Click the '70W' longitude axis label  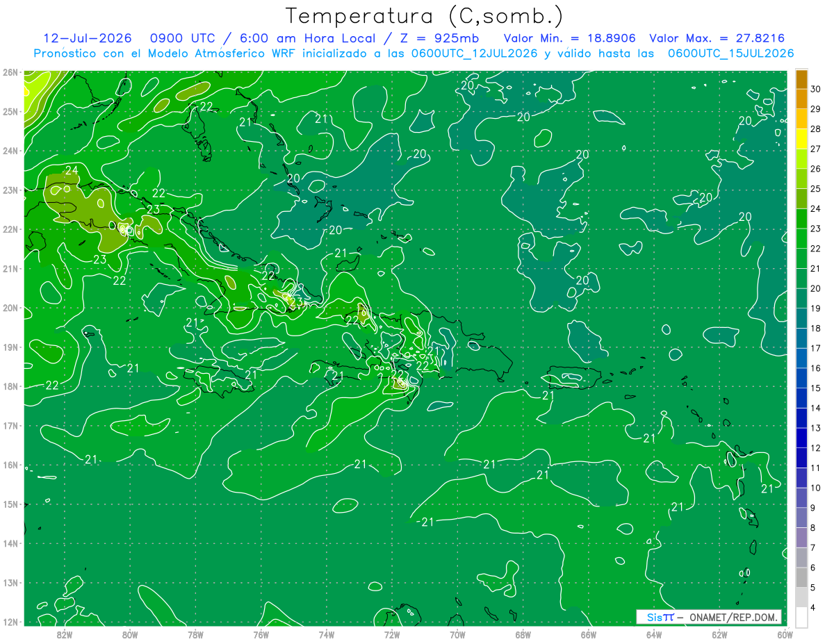click(x=457, y=635)
